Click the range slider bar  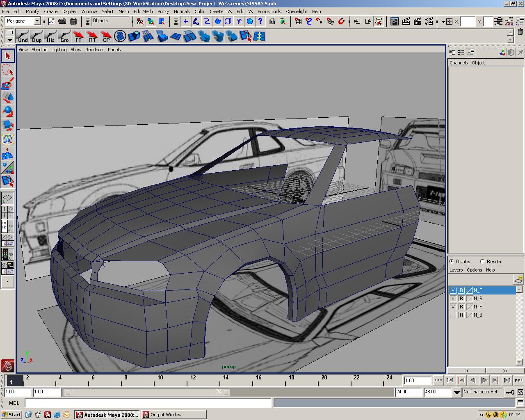147,392
